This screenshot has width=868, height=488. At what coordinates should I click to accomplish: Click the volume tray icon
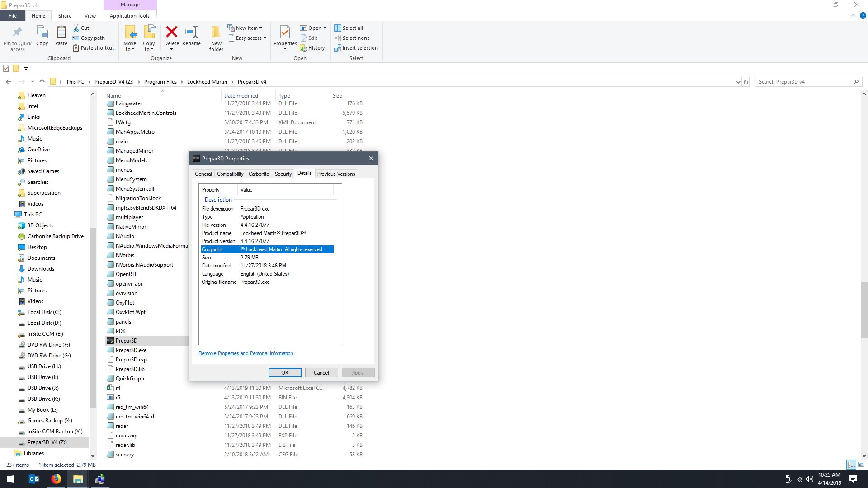point(809,479)
